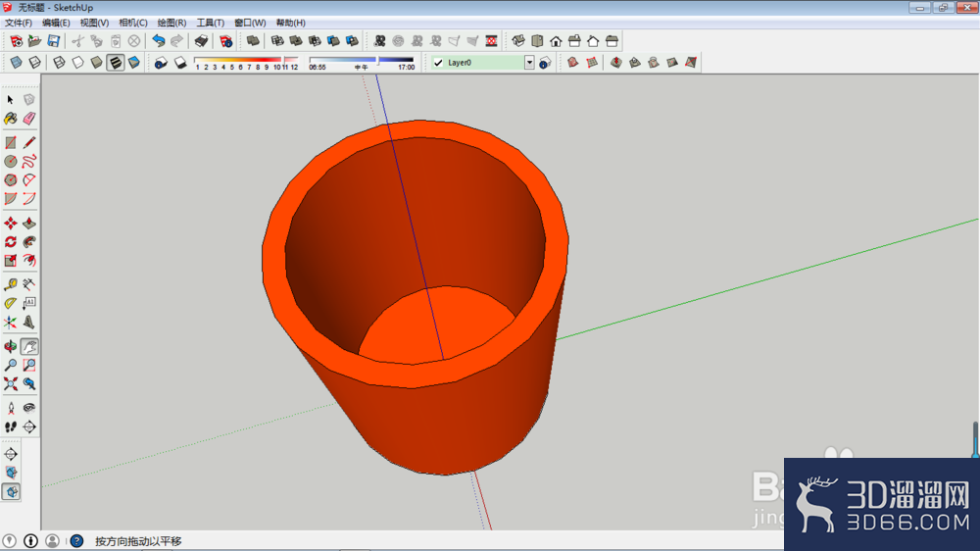
Task: Print the model with printer icon
Action: tap(201, 41)
